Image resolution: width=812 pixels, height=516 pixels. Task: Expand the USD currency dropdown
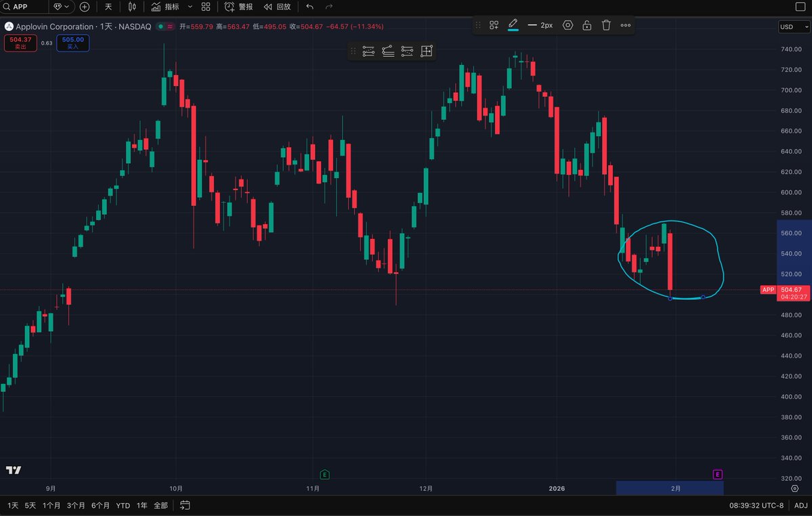point(793,27)
